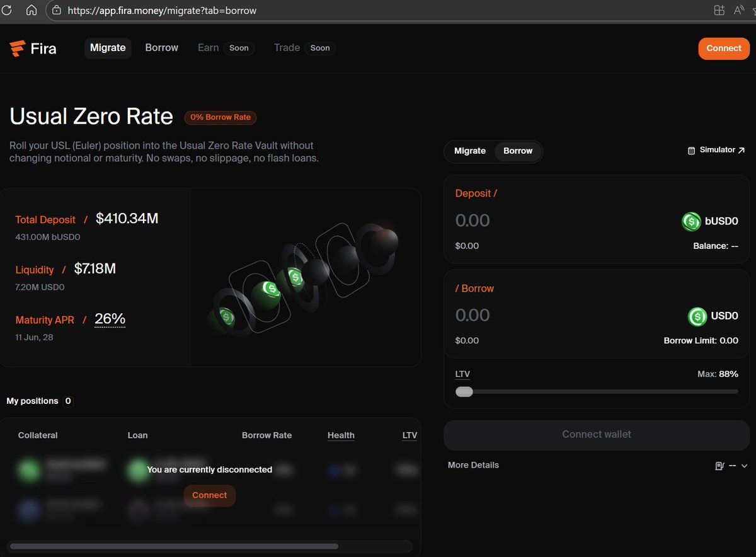The height and width of the screenshot is (557, 756).
Task: Go to the browser home icon
Action: click(x=31, y=10)
